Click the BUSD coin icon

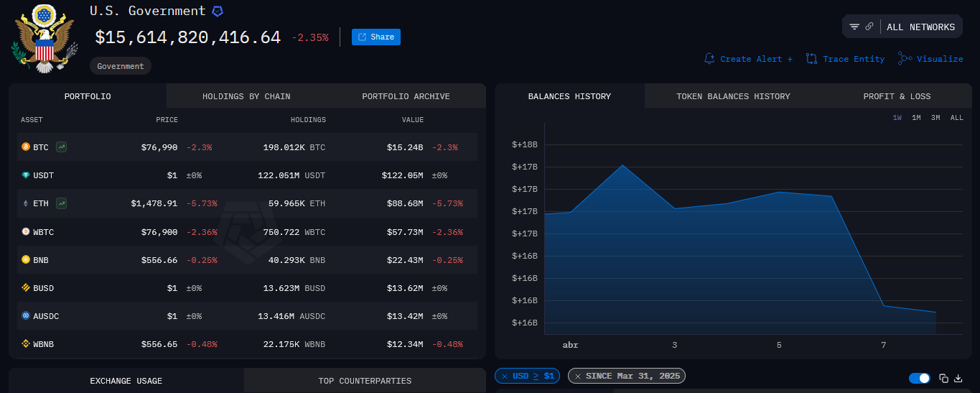(26, 288)
